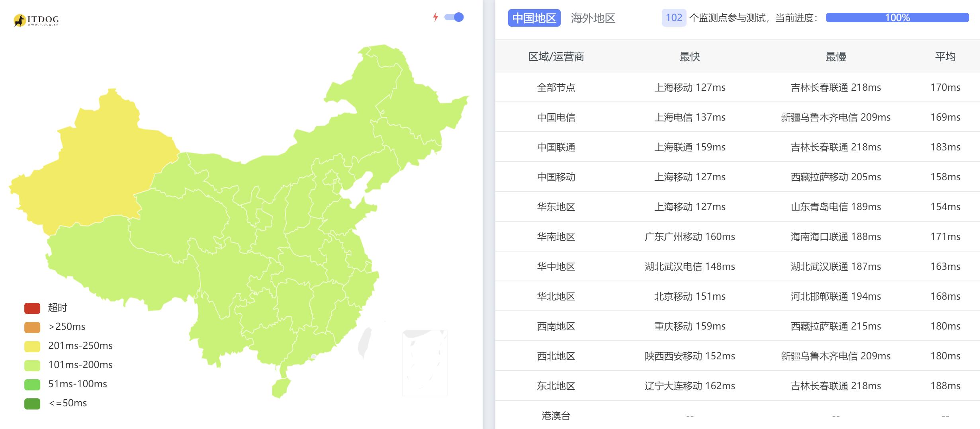Click the 102 monitoring point count badge
The width and height of the screenshot is (980, 429).
pyautogui.click(x=674, y=18)
